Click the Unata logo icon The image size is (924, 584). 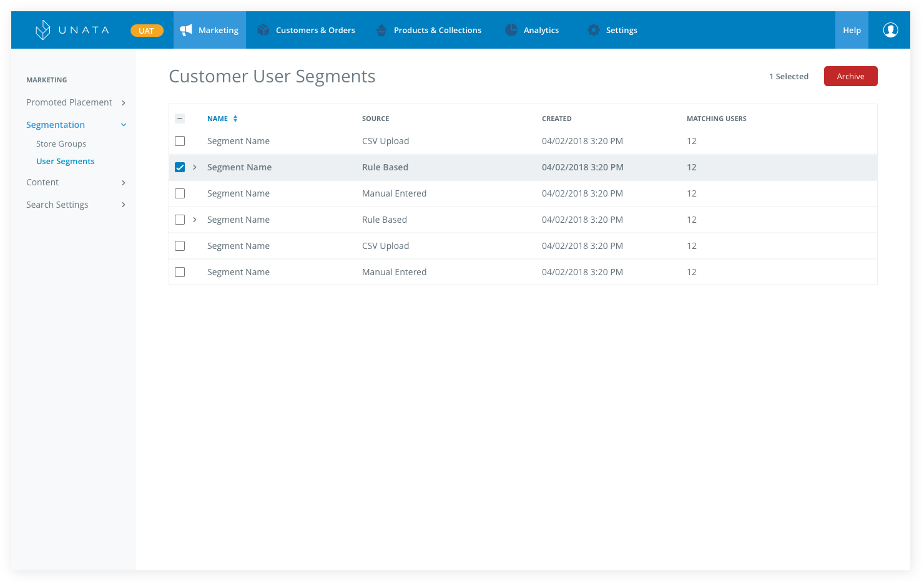pos(42,30)
